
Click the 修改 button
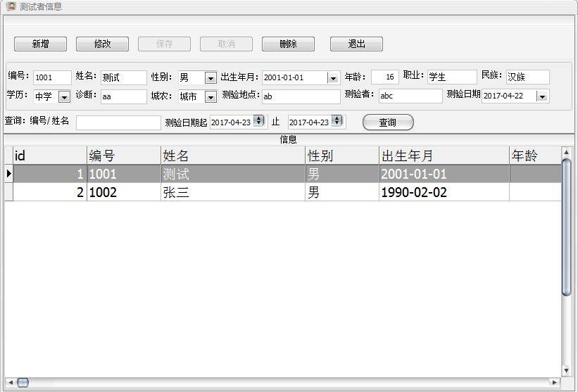[103, 44]
